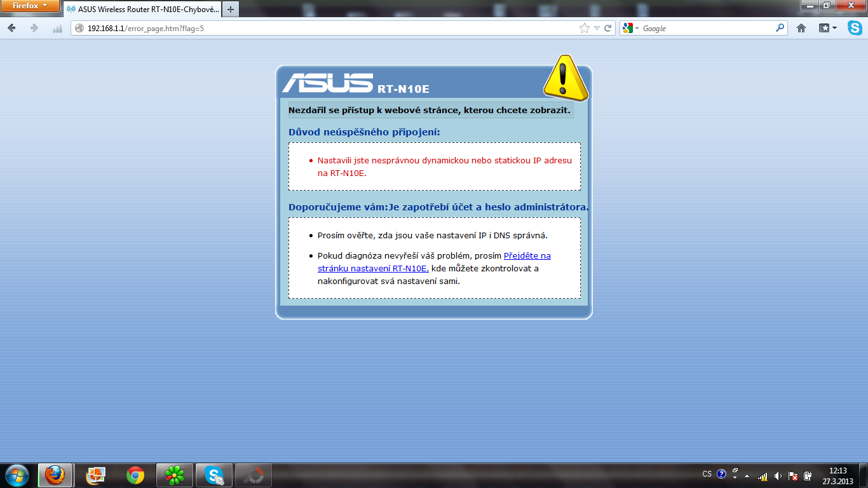Click the blue help question mark in the tray

(721, 474)
